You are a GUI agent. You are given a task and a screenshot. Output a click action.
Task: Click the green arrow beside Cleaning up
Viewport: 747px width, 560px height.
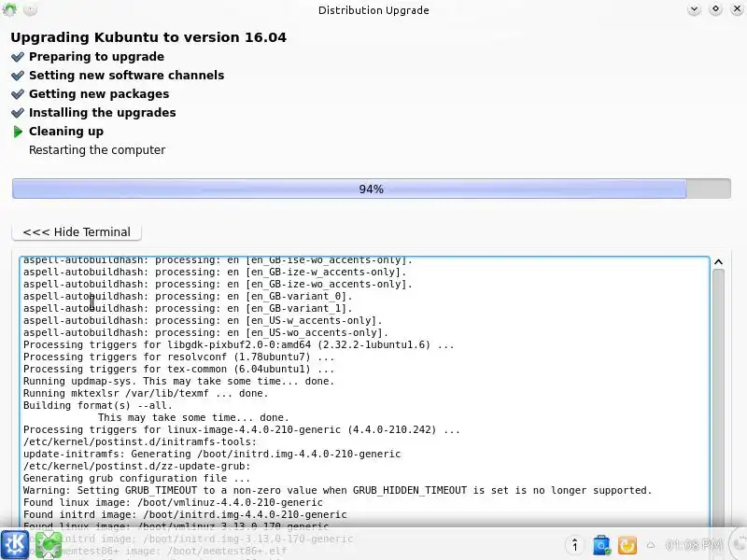pyautogui.click(x=18, y=132)
